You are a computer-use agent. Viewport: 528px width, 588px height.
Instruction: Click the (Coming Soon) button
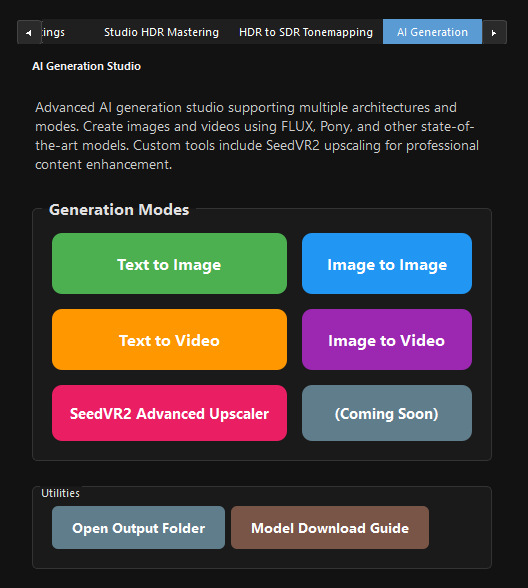[x=387, y=413]
